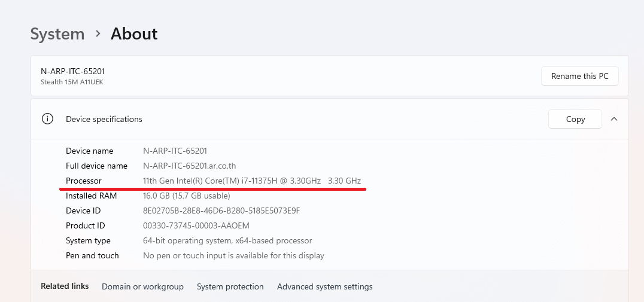Viewport: 644px width, 302px height.
Task: Click the breadcrumb chevron separator
Action: click(98, 33)
